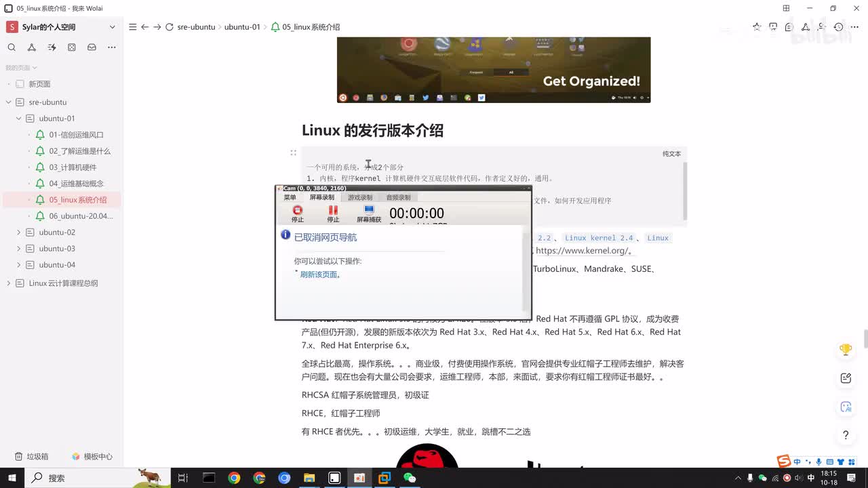Open page relation graph icon in top bar

(x=806, y=27)
